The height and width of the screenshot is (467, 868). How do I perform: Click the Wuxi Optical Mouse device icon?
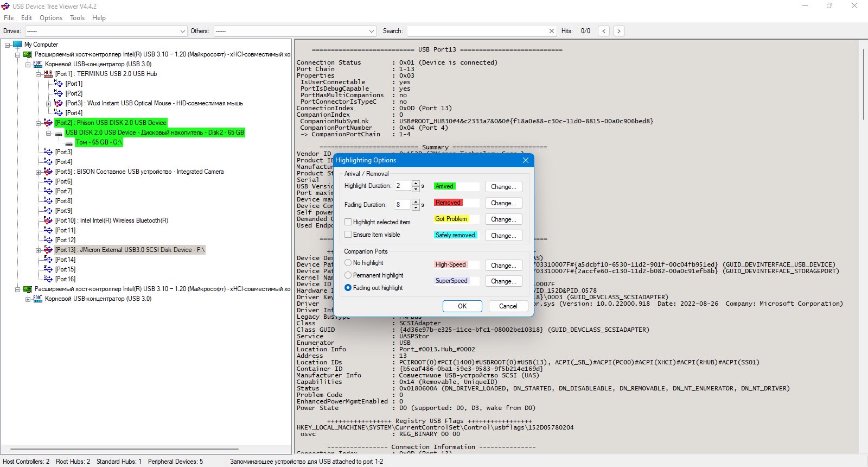point(59,103)
